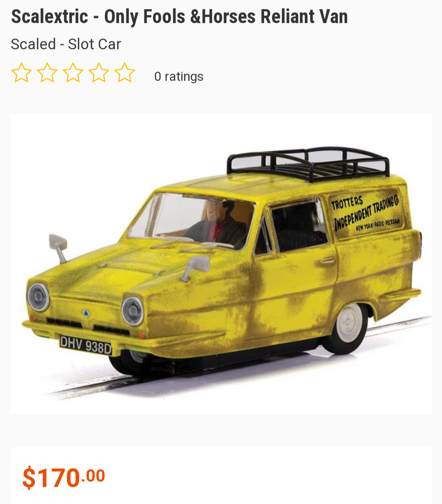Click the Trotters Independent Trading sign

(x=365, y=213)
